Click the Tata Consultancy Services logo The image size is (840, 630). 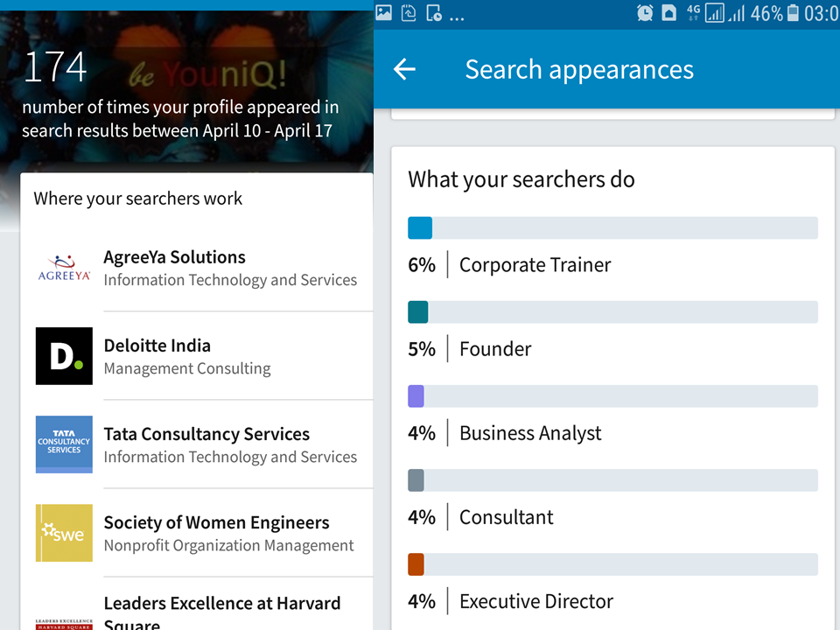(64, 444)
